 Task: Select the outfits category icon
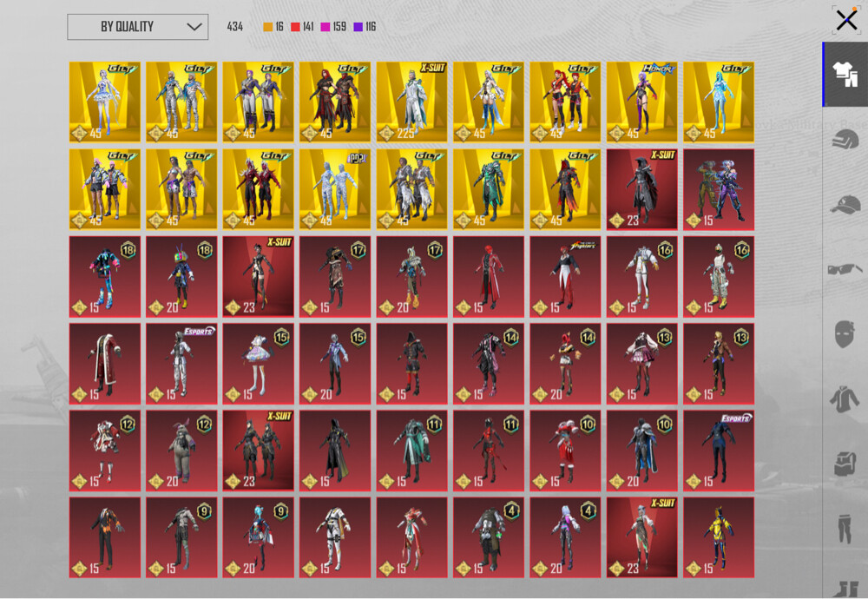pyautogui.click(x=845, y=74)
